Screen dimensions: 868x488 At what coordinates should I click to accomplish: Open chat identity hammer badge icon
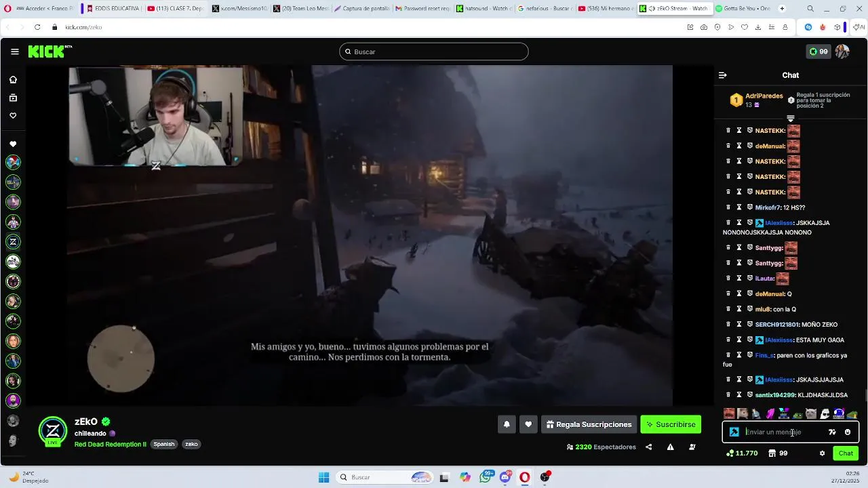coord(734,432)
